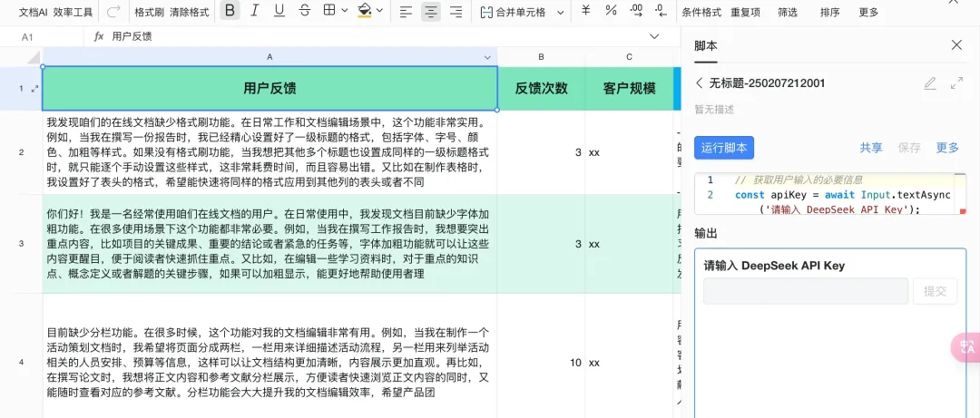980x418 pixels.
Task: Click the 运行脚本 run button
Action: [724, 148]
